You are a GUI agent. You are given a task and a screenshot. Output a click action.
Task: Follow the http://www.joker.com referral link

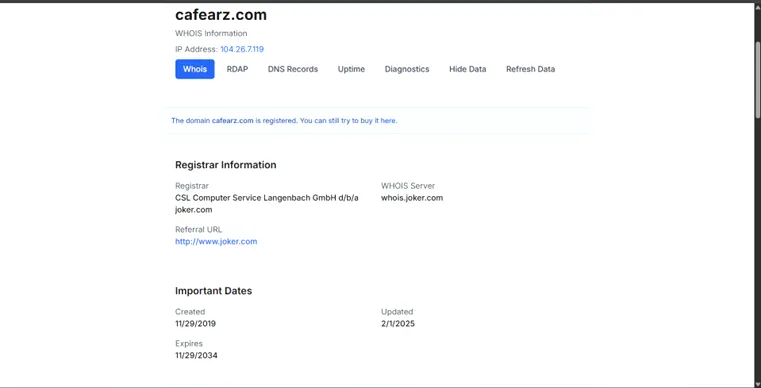coord(216,241)
